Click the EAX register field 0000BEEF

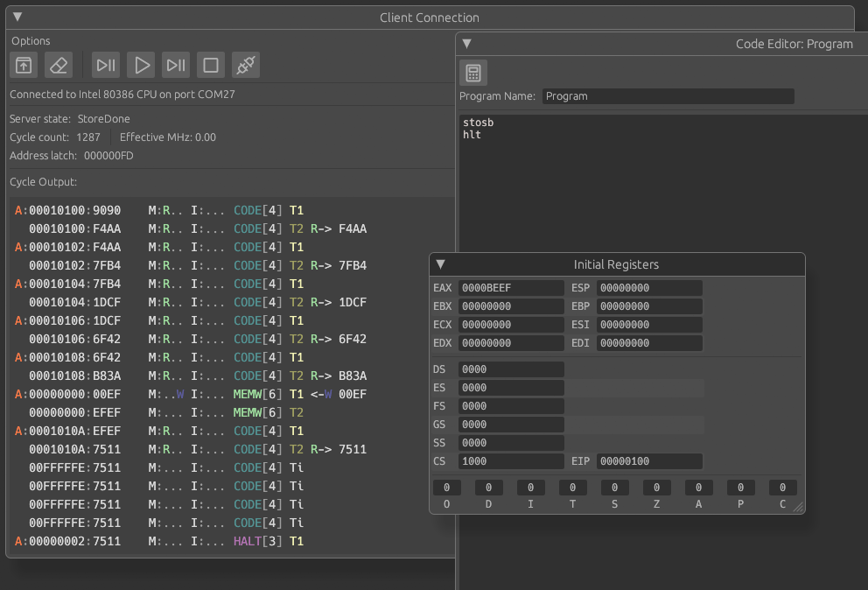click(511, 288)
